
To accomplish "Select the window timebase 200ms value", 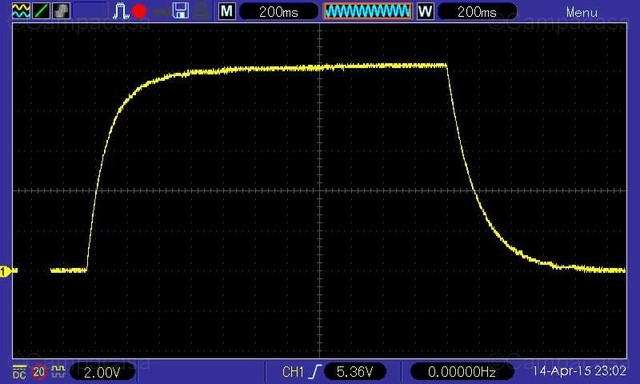I will pos(477,11).
